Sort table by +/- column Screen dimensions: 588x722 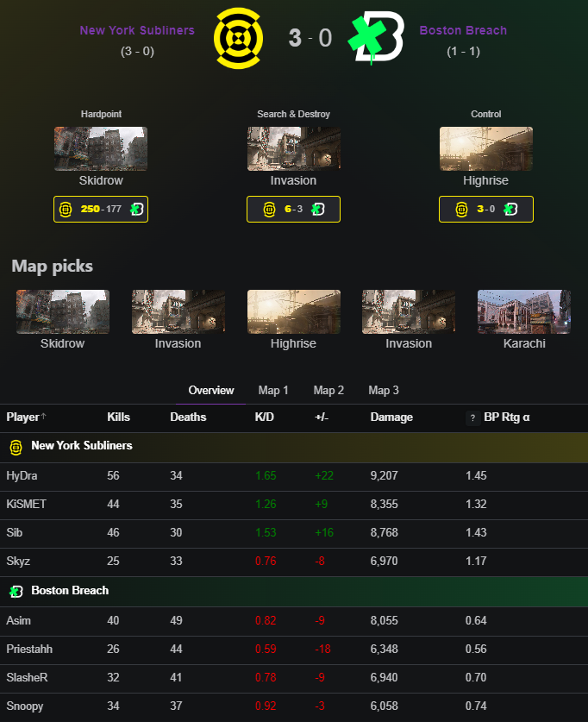point(322,418)
